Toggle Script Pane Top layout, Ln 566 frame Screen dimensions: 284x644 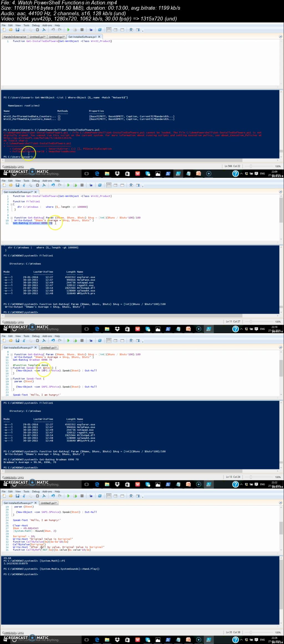click(109, 30)
